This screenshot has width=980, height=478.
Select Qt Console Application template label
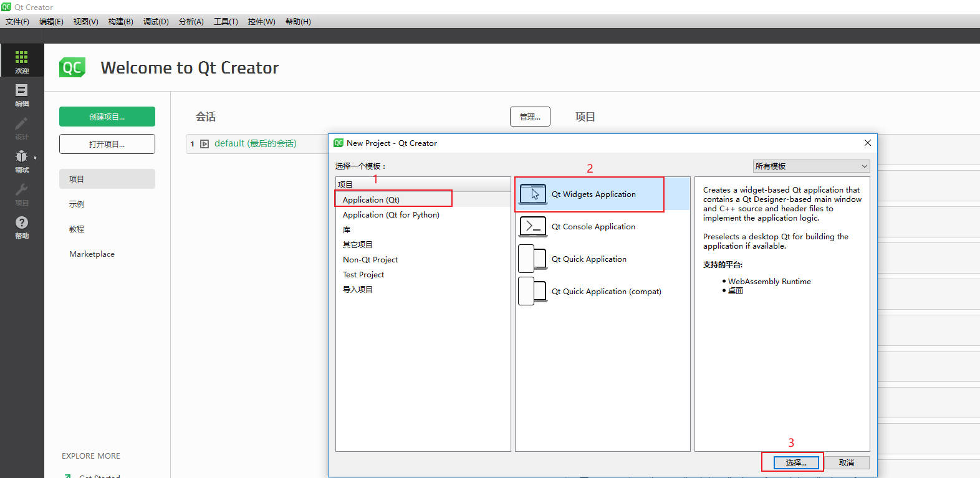point(593,227)
